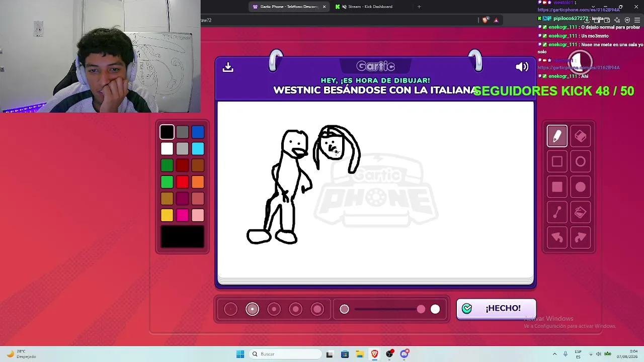The width and height of the screenshot is (644, 362).
Task: Open the current color picker box
Action: (183, 237)
